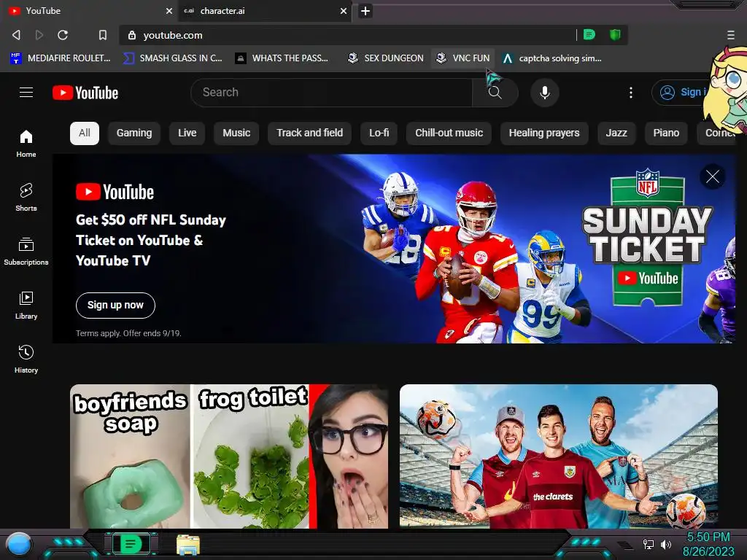Select the Chill-out music chip
747x560 pixels.
(x=449, y=133)
